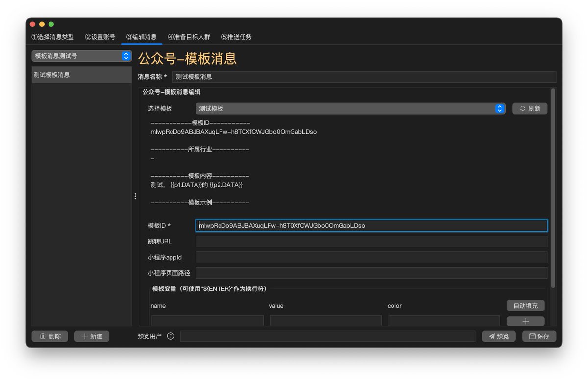The image size is (588, 382).
Task: Click the variable name input box
Action: click(x=207, y=321)
